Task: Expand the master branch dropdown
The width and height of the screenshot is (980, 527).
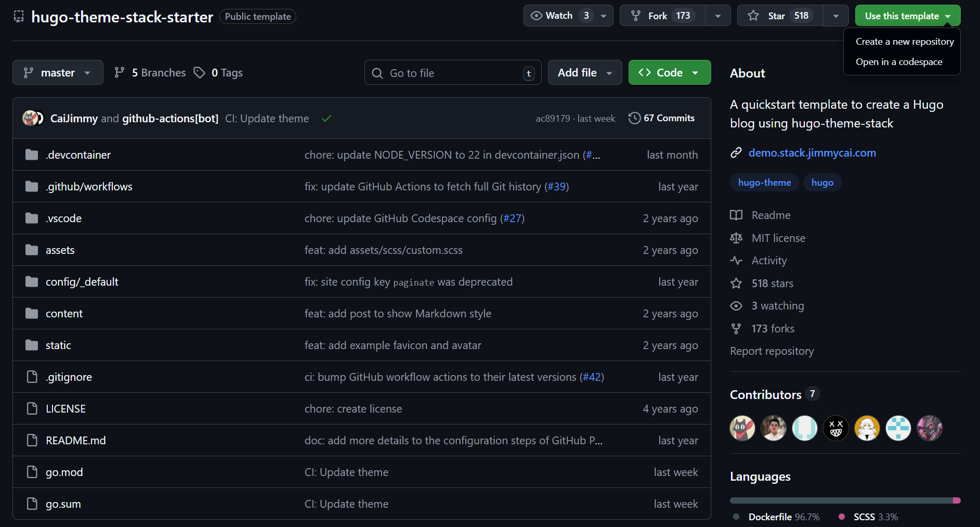Action: pos(58,73)
